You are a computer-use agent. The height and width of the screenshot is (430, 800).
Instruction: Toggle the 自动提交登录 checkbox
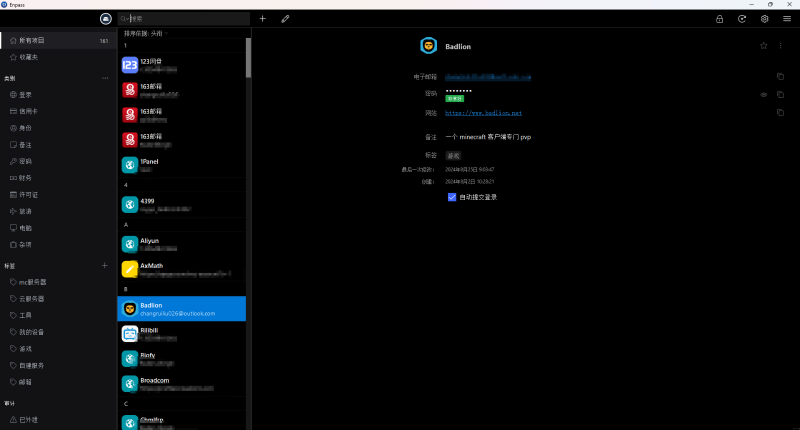coord(452,197)
